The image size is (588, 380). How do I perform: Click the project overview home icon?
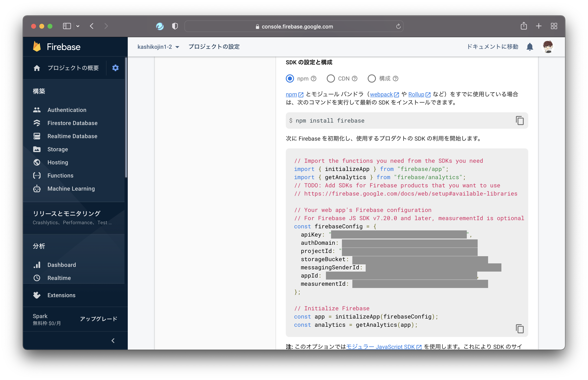37,68
